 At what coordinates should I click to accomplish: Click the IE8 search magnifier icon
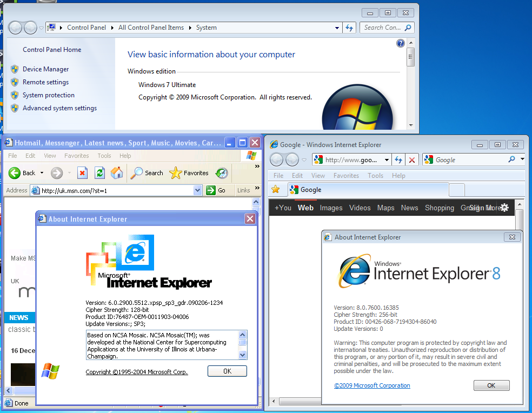pos(511,159)
